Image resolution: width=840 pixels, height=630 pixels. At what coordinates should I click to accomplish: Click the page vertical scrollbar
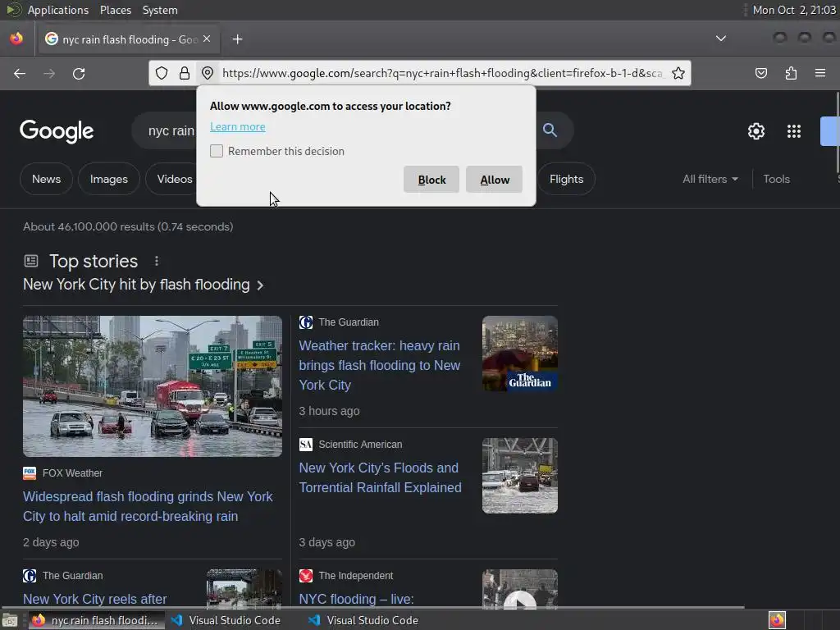[838, 131]
